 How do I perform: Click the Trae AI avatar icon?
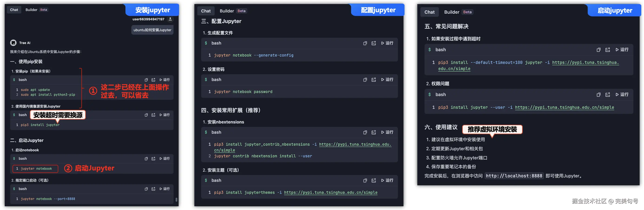13,43
